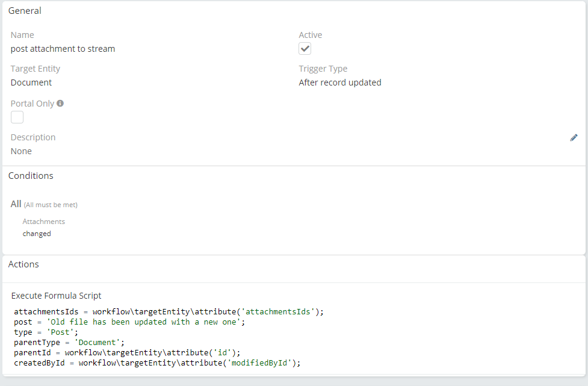Click inside the formula script code block
Screen dimensions: 588x386
(x=169, y=337)
